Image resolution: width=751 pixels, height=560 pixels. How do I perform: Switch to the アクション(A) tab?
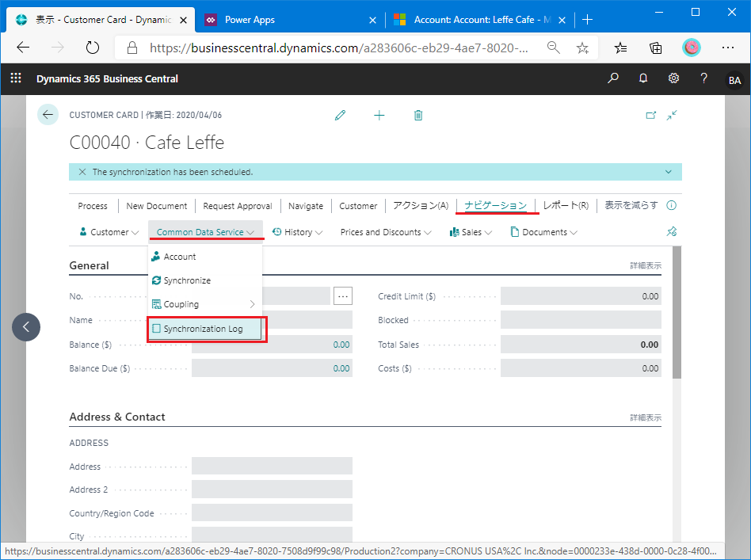(421, 206)
